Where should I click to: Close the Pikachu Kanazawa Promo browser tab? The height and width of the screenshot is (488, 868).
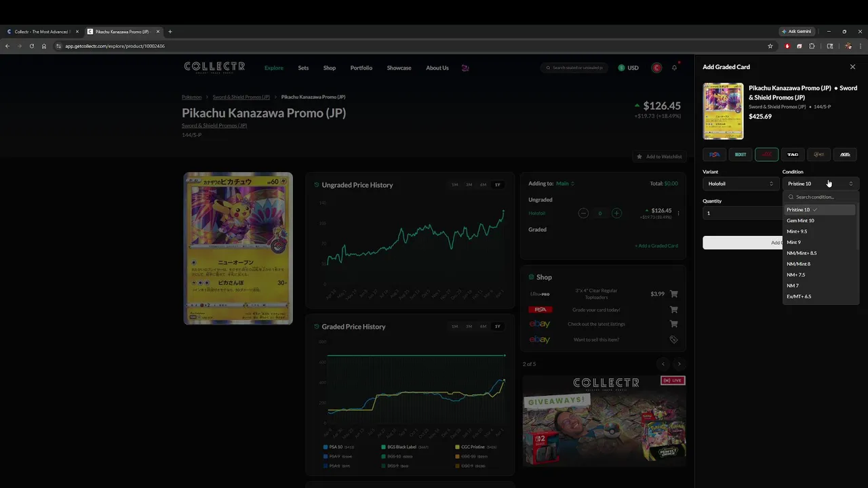coord(158,31)
